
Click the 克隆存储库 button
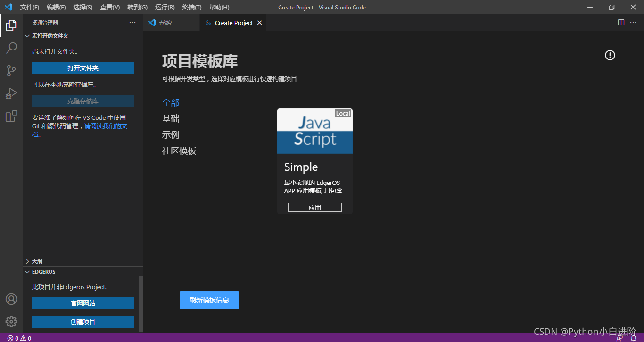83,101
